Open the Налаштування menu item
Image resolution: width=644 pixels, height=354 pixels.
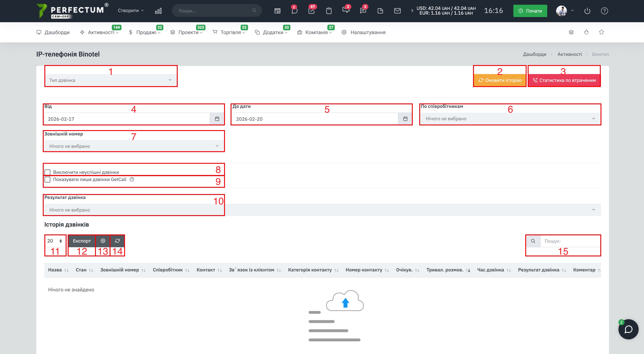tap(367, 32)
